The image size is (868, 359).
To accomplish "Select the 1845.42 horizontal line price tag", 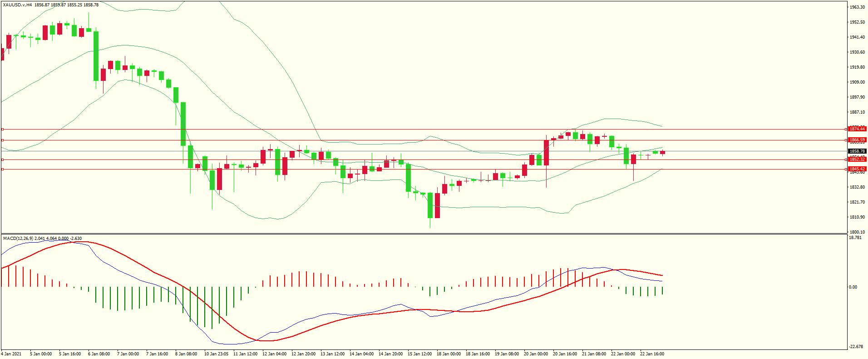I will [857, 169].
